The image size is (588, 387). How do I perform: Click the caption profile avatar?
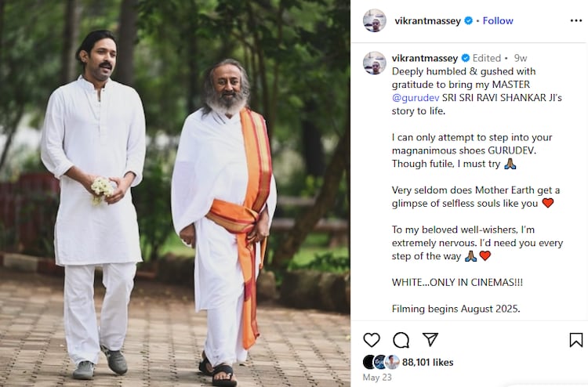coord(374,63)
